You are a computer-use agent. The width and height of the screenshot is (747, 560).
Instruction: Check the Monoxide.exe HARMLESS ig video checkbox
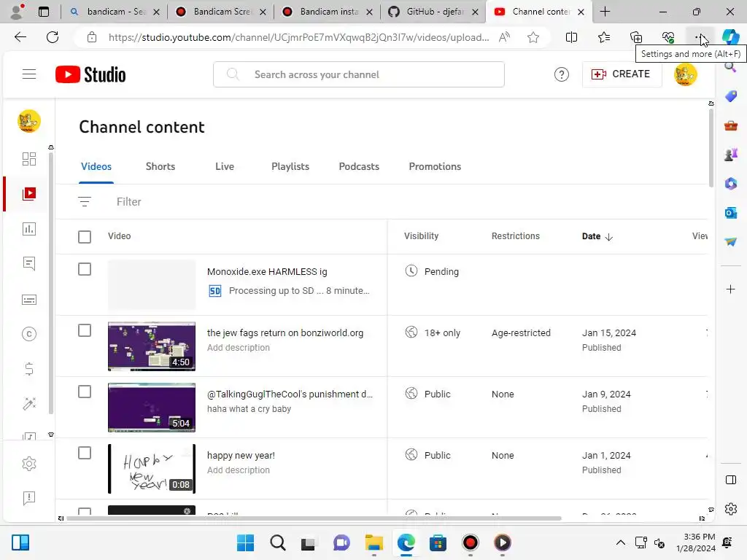(85, 270)
